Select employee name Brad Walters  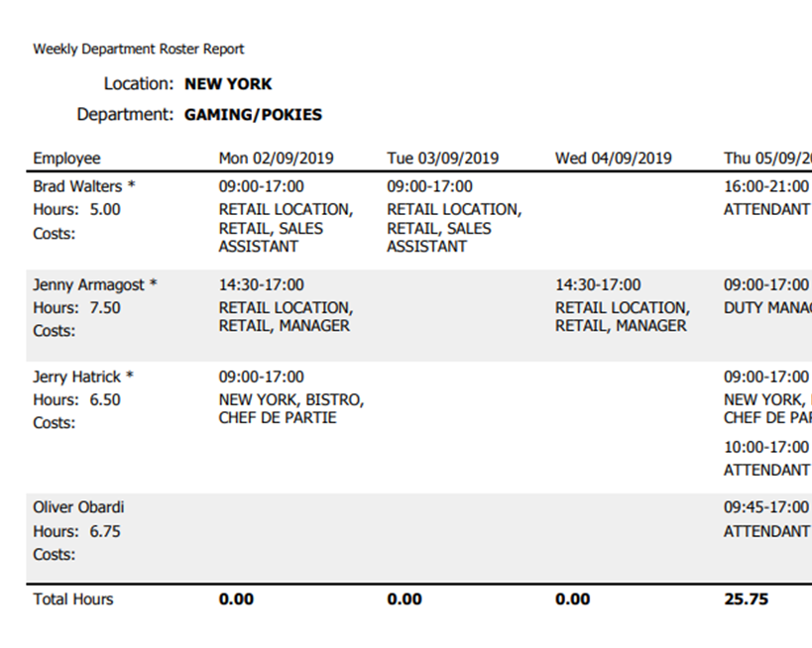click(77, 186)
